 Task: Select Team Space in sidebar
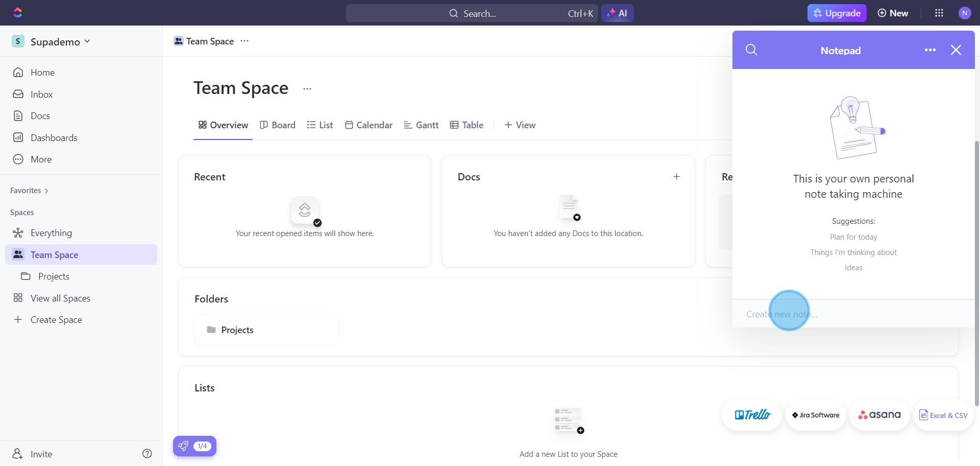pyautogui.click(x=82, y=254)
